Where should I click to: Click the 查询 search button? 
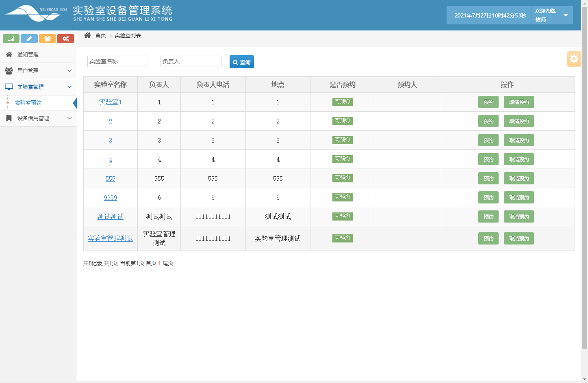pyautogui.click(x=241, y=62)
